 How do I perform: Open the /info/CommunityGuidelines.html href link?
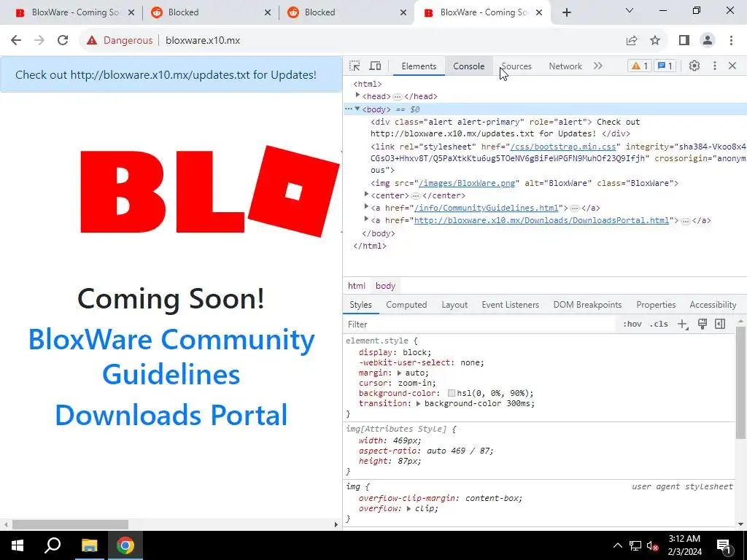[x=486, y=208]
